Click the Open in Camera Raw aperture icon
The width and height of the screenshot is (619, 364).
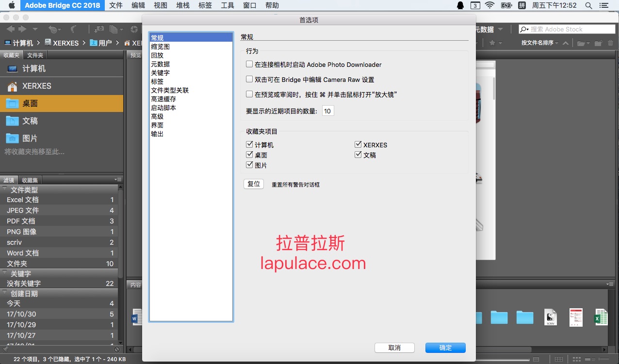click(x=135, y=30)
